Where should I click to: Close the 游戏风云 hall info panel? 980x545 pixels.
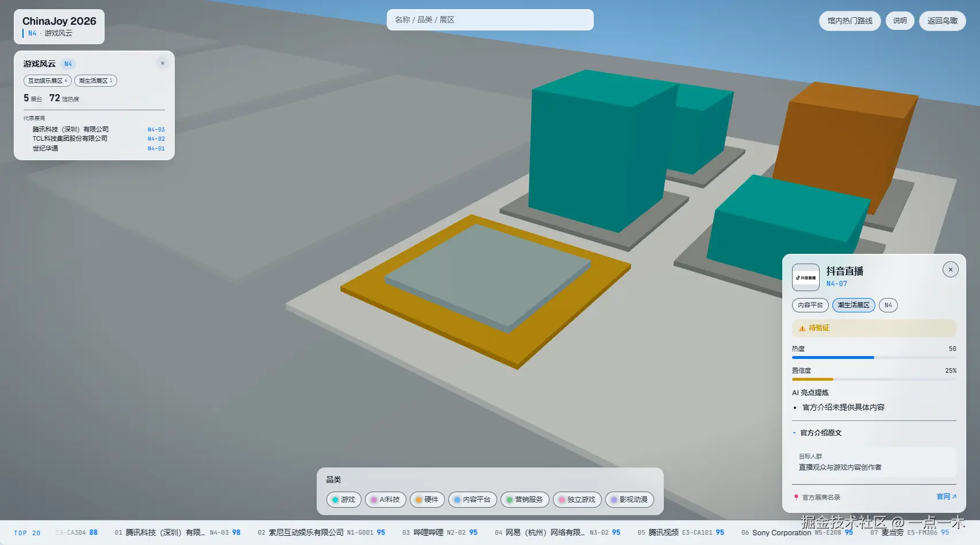tap(163, 63)
